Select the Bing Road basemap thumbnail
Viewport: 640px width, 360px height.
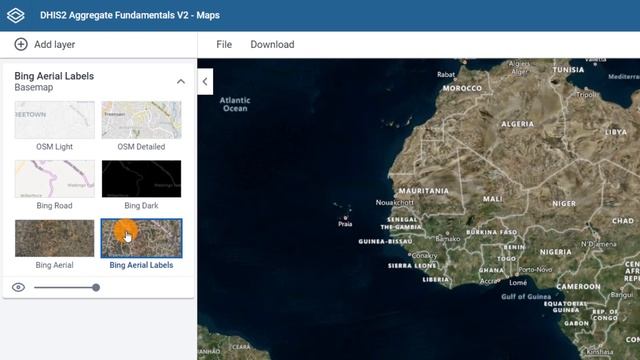pyautogui.click(x=55, y=179)
